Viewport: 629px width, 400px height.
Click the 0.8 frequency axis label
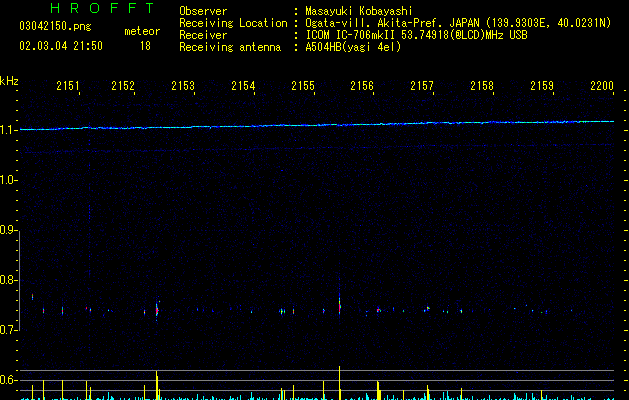(x=8, y=280)
